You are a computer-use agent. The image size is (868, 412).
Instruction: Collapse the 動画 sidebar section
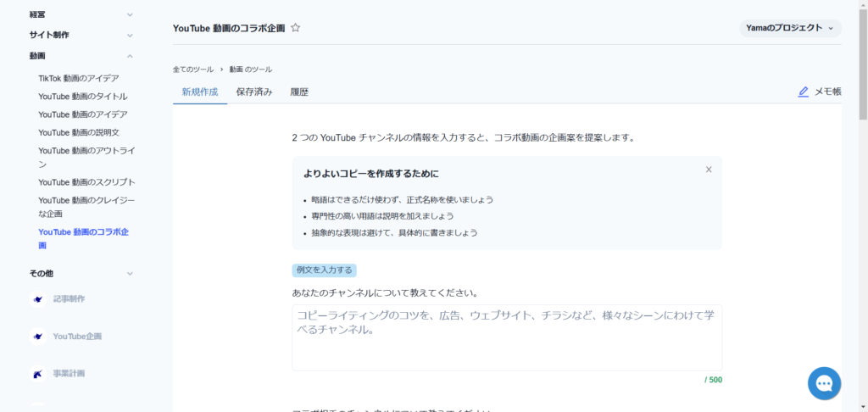tap(81, 56)
